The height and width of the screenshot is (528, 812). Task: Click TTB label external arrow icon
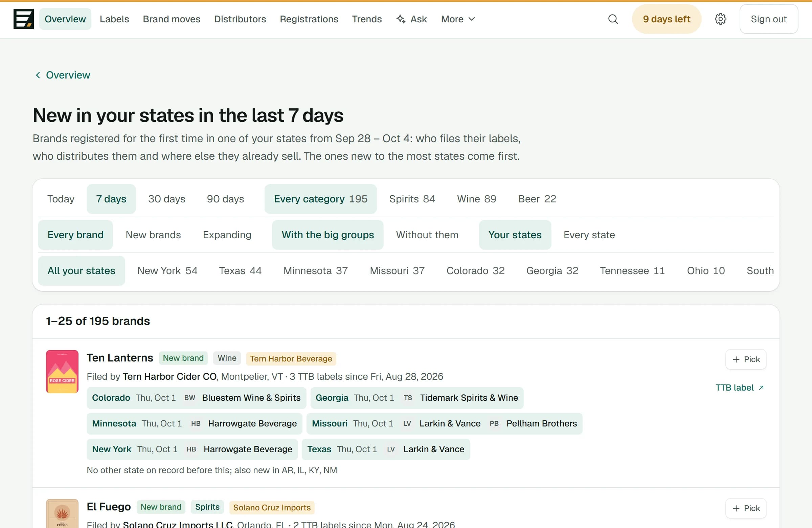point(761,388)
